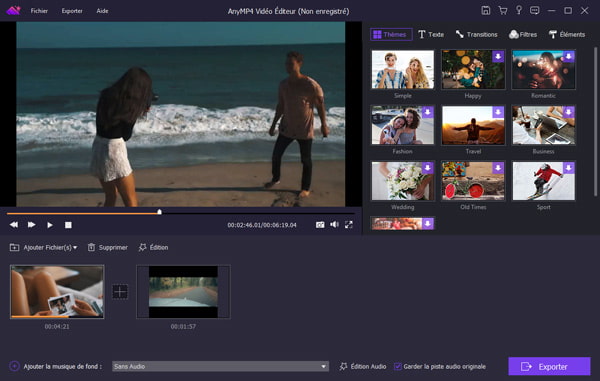
Task: Open the Fichier menu
Action: [39, 11]
